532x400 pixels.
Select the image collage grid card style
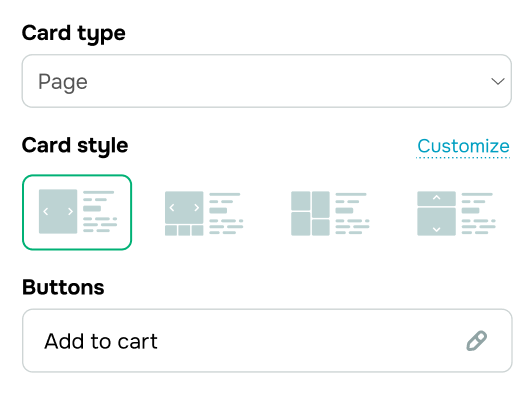330,213
